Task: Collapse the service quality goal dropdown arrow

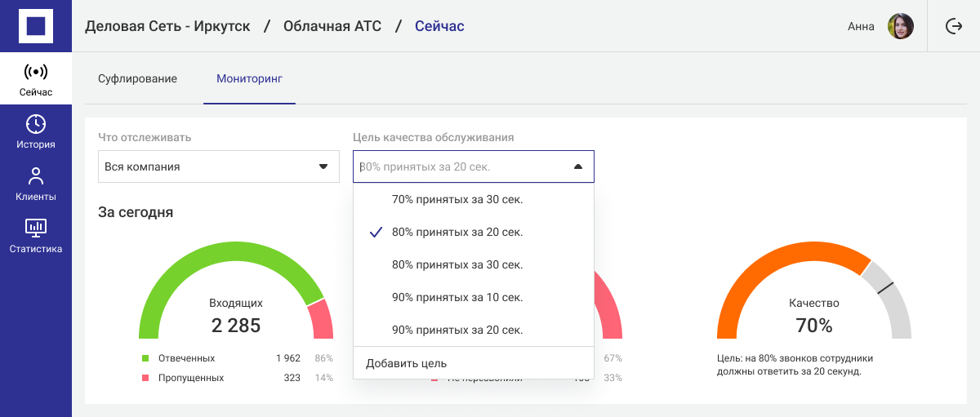Action: tap(578, 166)
